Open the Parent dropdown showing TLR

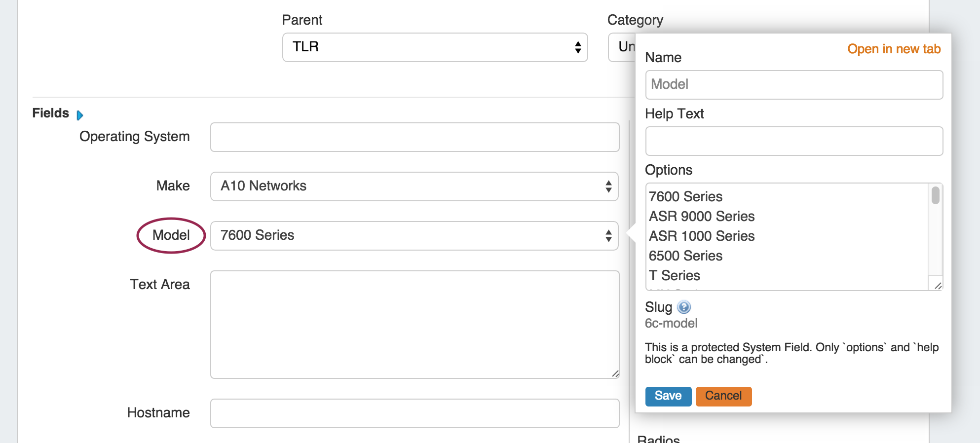pos(435,47)
